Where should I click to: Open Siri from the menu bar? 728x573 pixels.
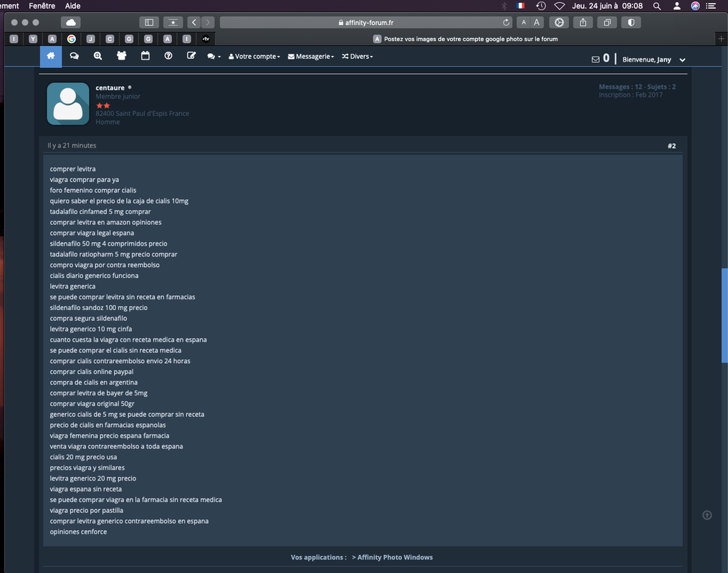click(x=695, y=6)
